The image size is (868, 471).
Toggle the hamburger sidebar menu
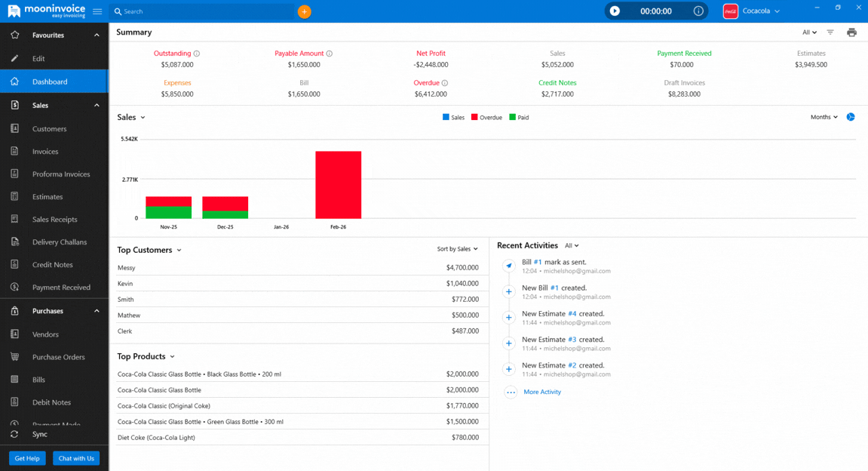97,11
